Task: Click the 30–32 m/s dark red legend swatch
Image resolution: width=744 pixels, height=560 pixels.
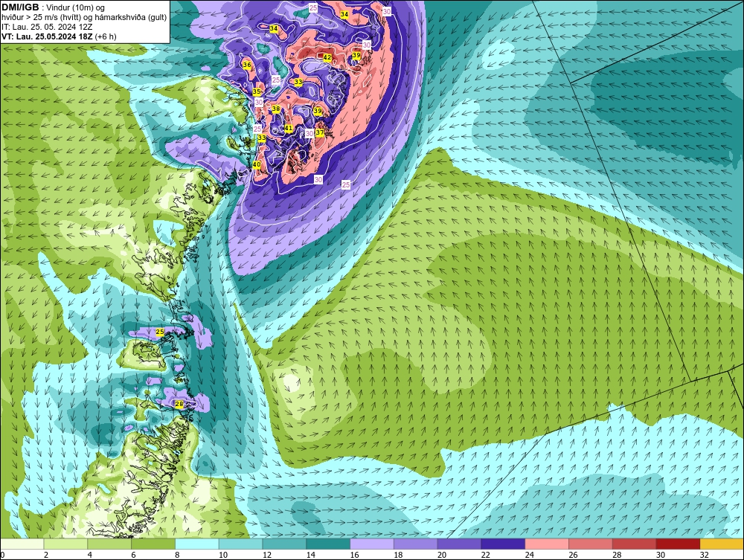Action: tap(678, 544)
